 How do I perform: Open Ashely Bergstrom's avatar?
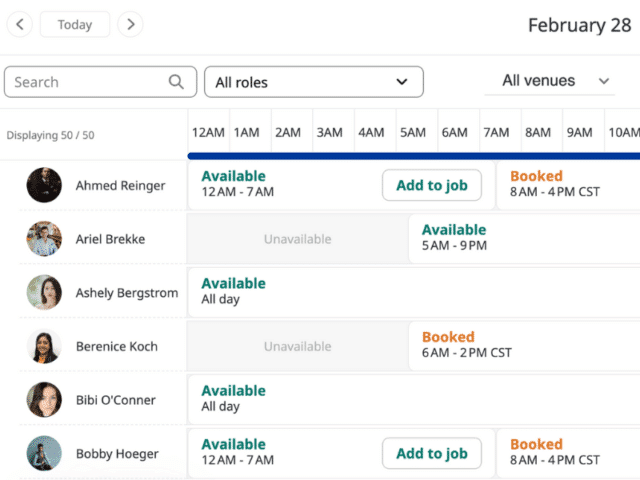[44, 292]
